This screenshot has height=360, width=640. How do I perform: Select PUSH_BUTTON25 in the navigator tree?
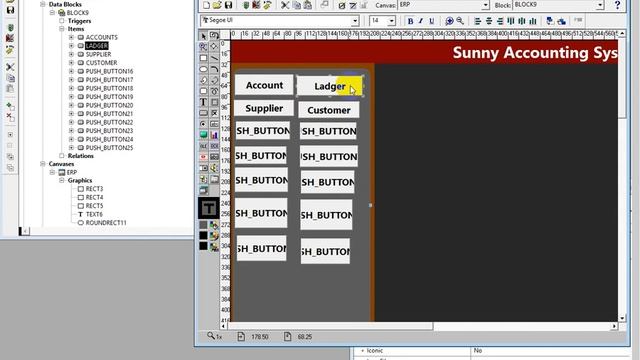[109, 148]
